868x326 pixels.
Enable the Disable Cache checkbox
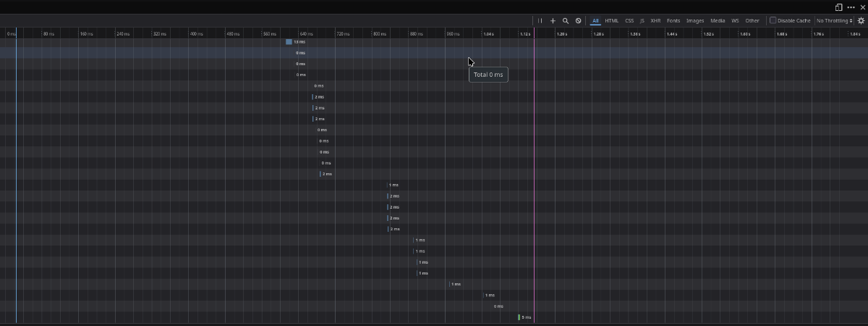click(x=773, y=21)
